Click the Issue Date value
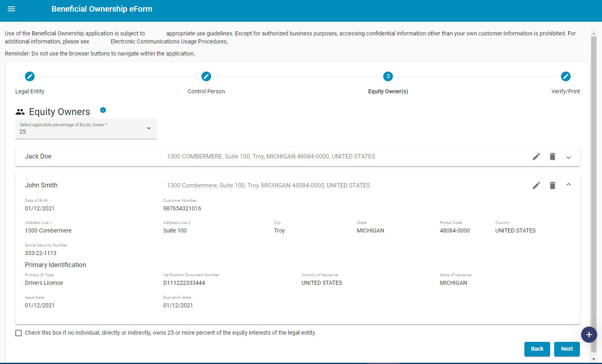Screen dimensions: 602x364 (40, 305)
